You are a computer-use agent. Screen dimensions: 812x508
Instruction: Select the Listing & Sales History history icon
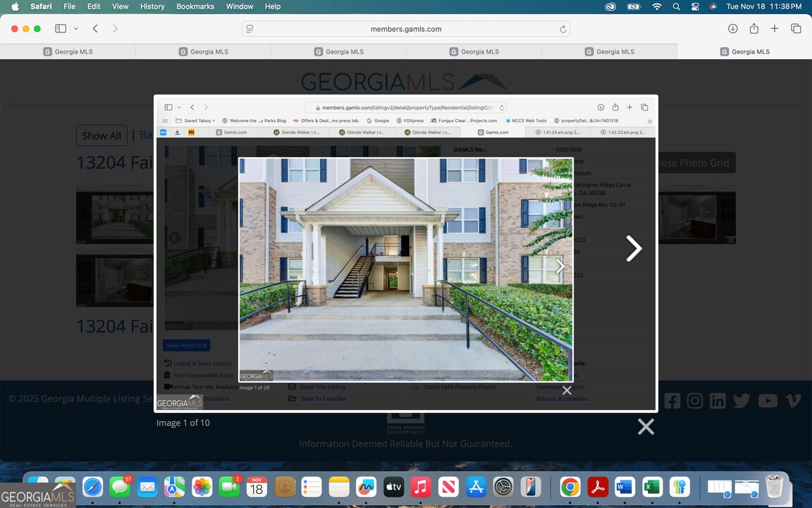point(168,363)
